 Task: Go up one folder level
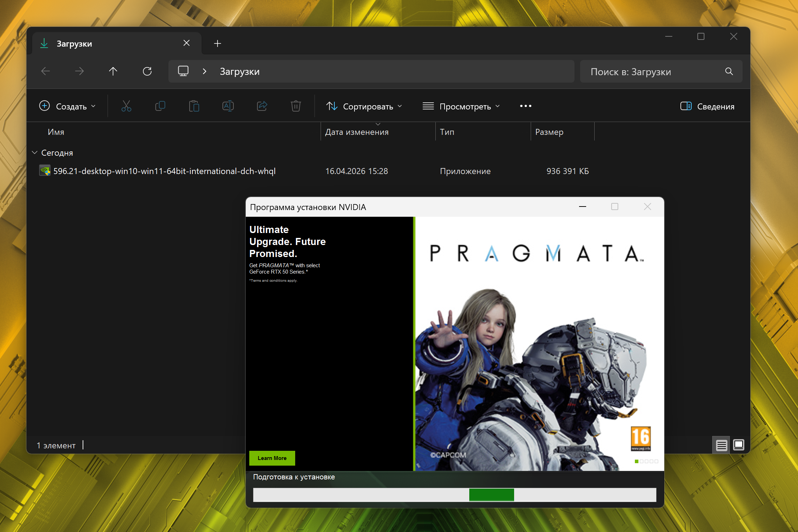pyautogui.click(x=113, y=71)
